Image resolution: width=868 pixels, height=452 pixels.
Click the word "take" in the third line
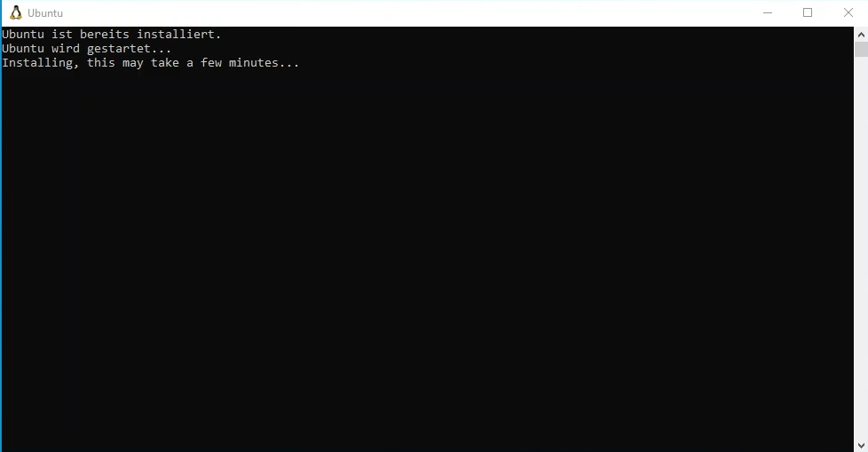click(x=165, y=62)
